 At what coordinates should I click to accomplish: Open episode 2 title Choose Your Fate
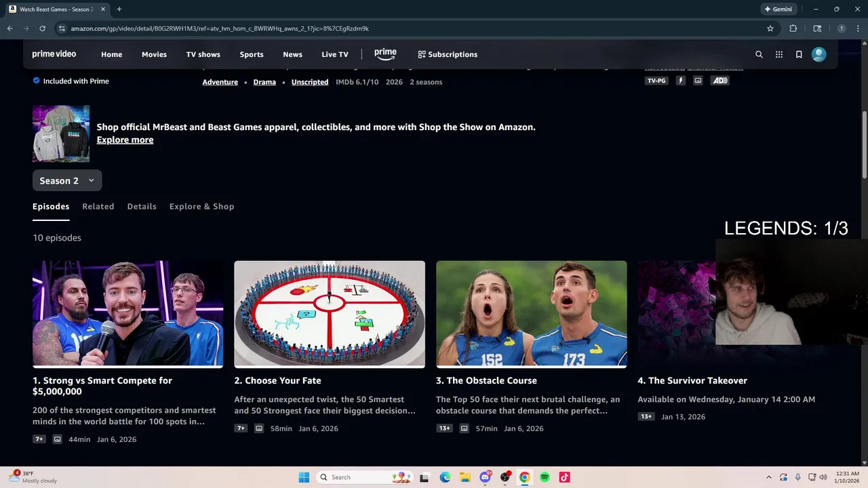[x=278, y=380]
